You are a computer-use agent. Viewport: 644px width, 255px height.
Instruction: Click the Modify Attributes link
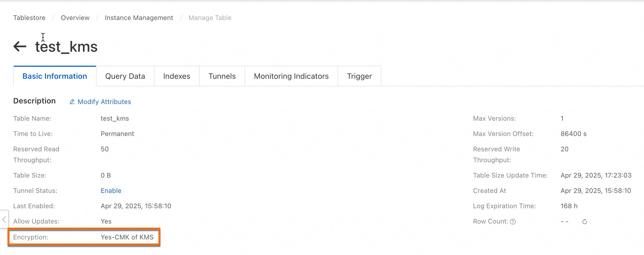(104, 102)
